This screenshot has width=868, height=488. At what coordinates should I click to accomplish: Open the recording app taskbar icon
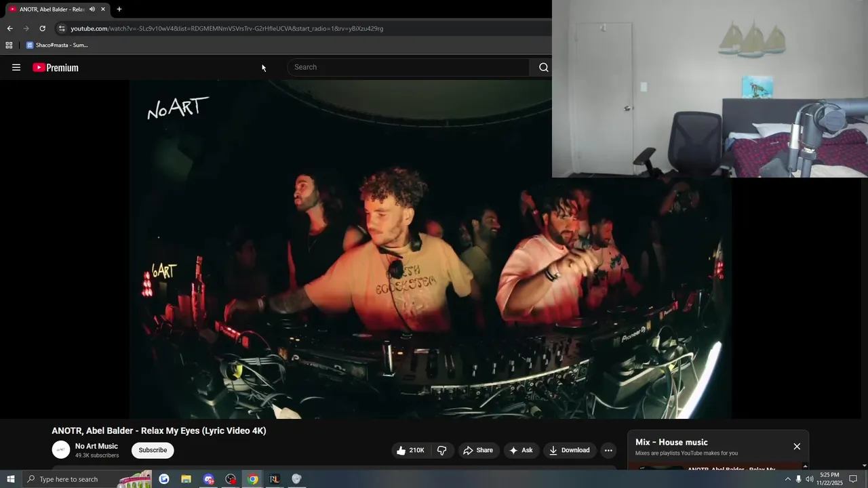231,479
